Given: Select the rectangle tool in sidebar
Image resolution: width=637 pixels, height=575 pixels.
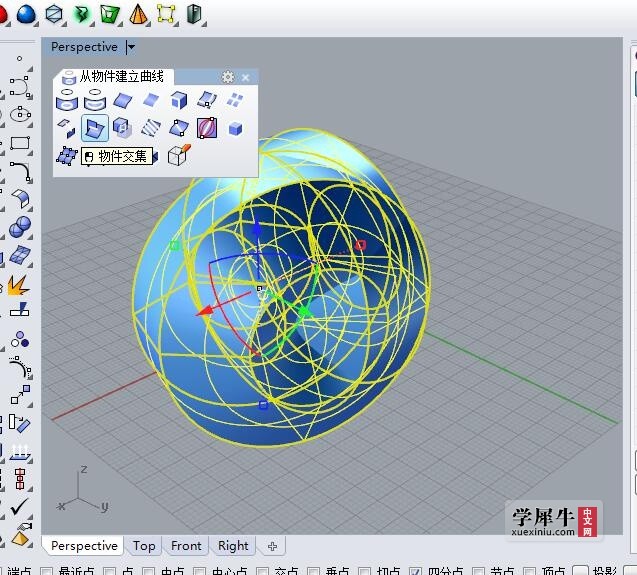Looking at the screenshot, I should [20, 143].
